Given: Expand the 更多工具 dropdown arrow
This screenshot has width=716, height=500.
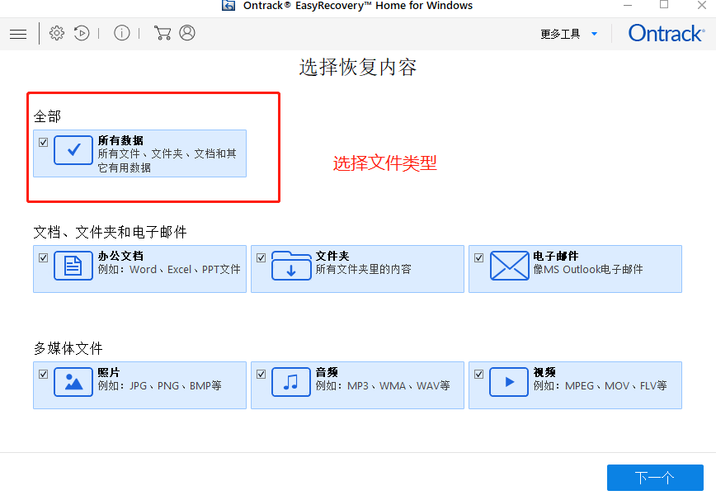Looking at the screenshot, I should click(594, 34).
